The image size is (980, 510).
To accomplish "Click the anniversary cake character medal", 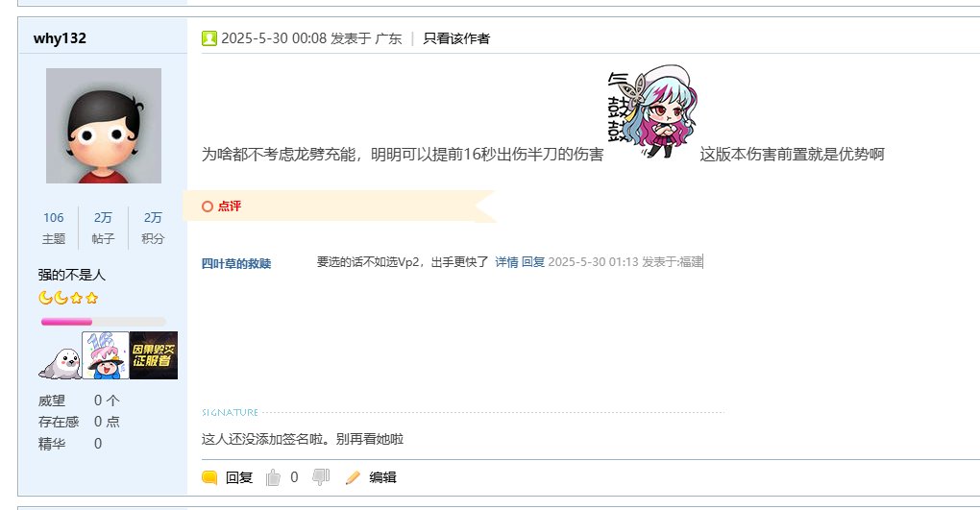I will point(105,355).
